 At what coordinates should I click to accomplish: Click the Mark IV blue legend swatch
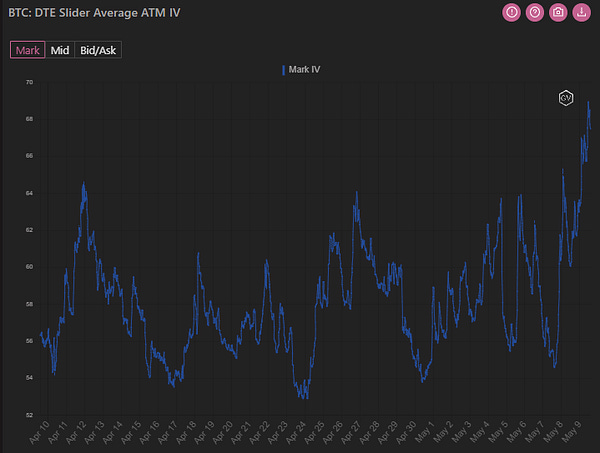coord(284,70)
